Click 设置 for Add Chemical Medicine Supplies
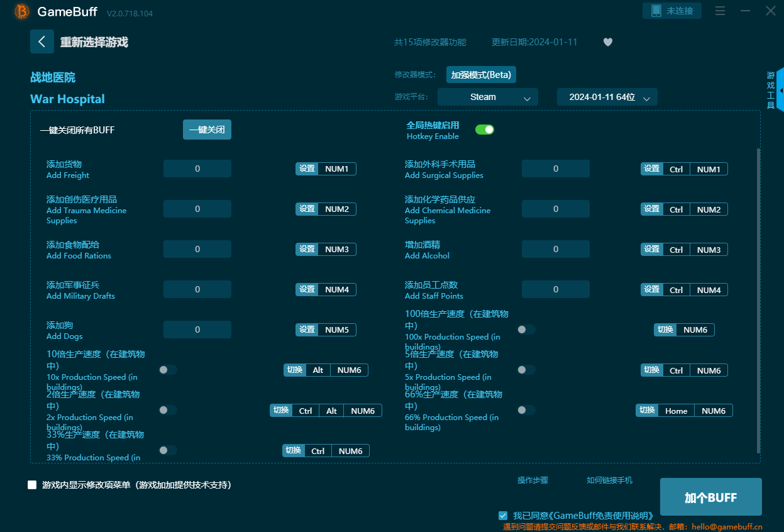Screen dimensions: 784x532 [x=652, y=209]
